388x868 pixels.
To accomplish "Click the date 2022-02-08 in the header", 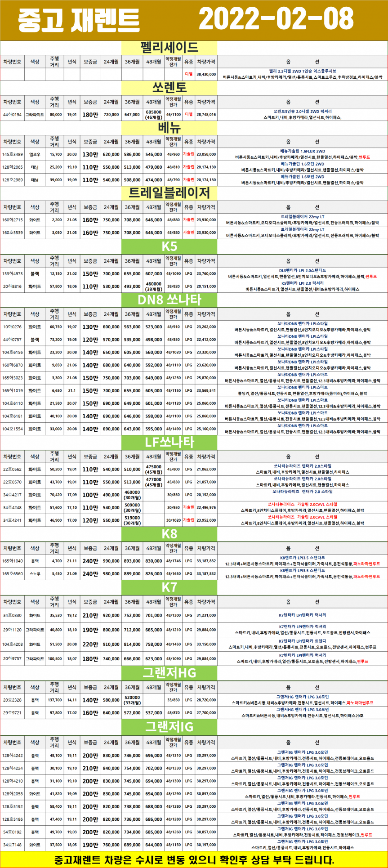I will 276,20.
